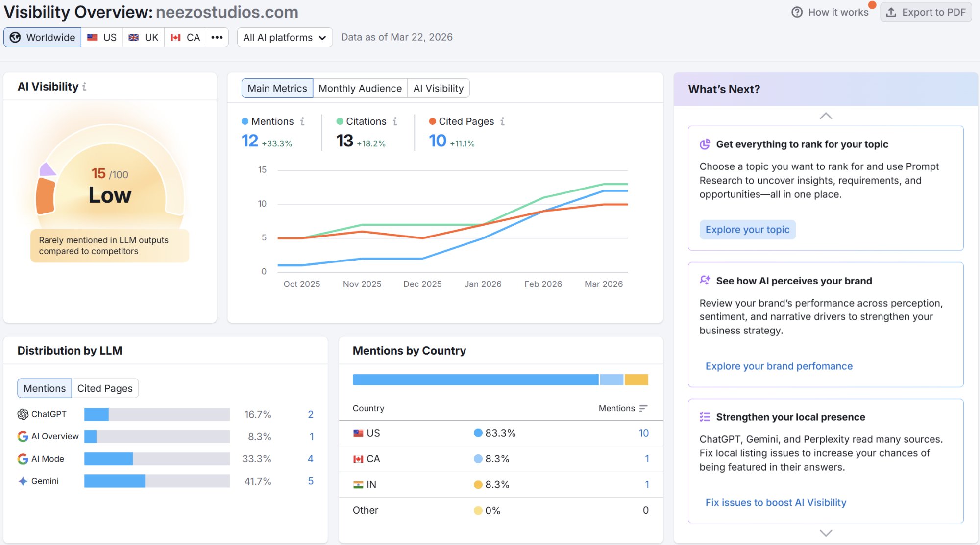The width and height of the screenshot is (980, 545).
Task: Click the Google icon beside AI Overview
Action: 23,436
